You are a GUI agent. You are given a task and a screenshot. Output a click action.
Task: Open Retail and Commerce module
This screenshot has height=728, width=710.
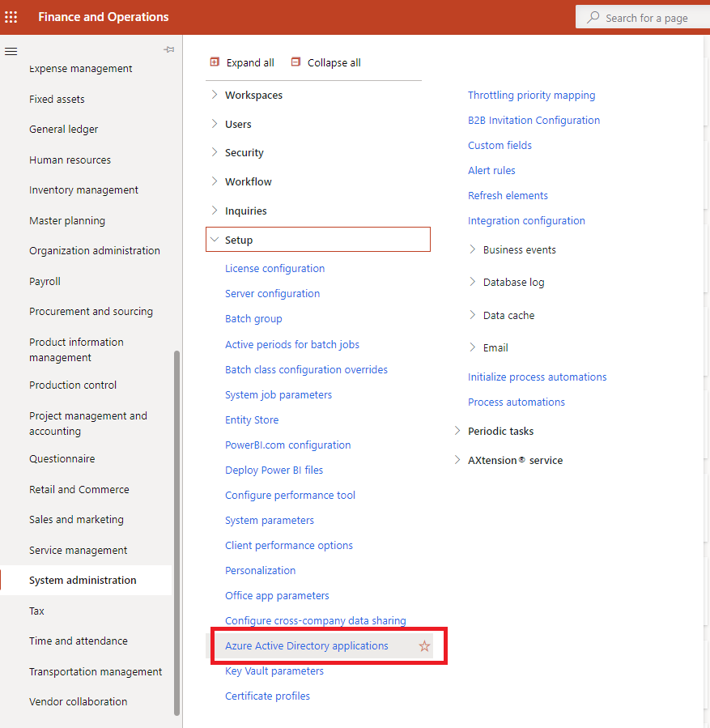click(x=79, y=489)
